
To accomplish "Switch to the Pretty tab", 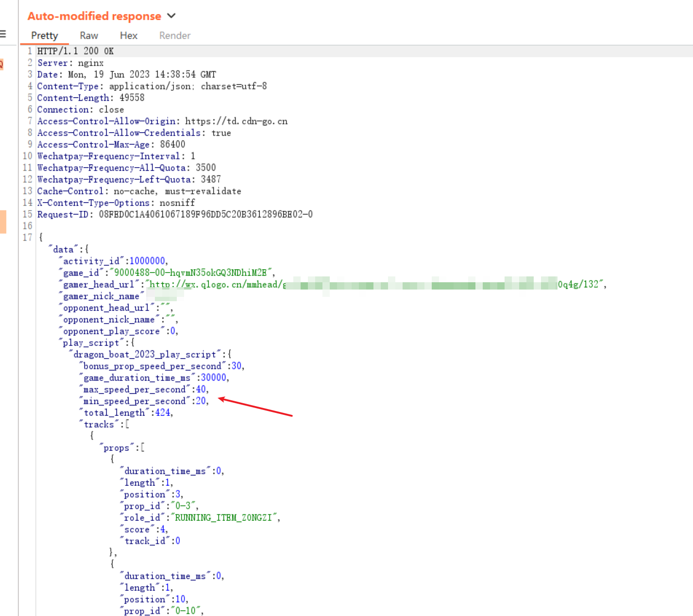I will pyautogui.click(x=44, y=35).
